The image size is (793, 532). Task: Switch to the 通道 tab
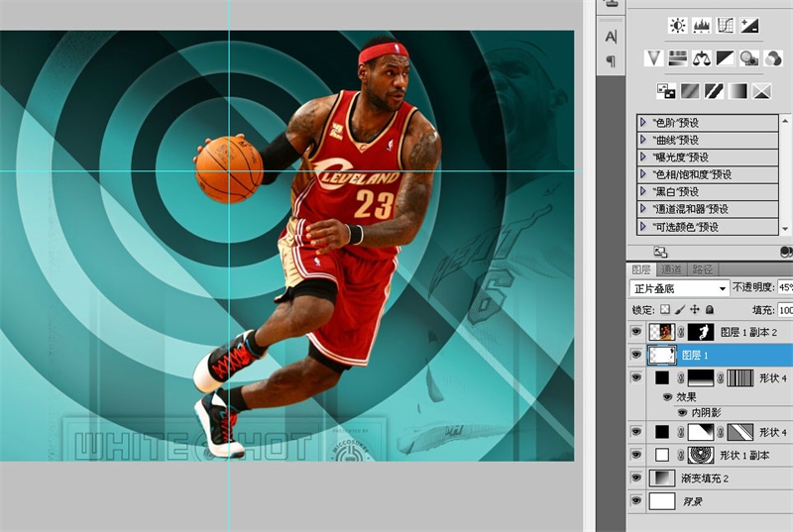click(672, 268)
